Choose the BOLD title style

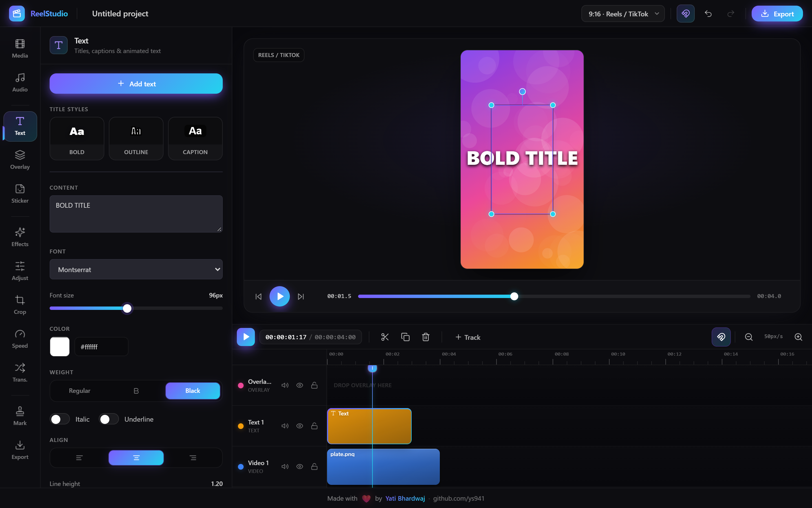77,138
